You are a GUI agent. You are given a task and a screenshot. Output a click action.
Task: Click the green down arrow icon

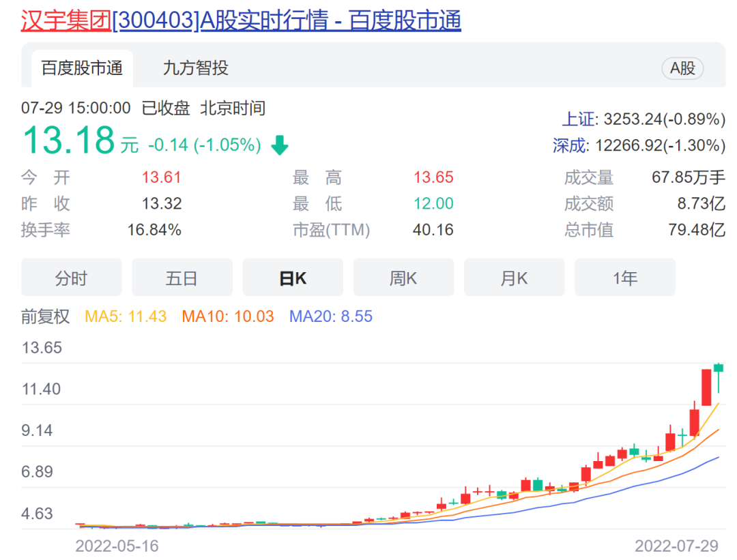280,145
